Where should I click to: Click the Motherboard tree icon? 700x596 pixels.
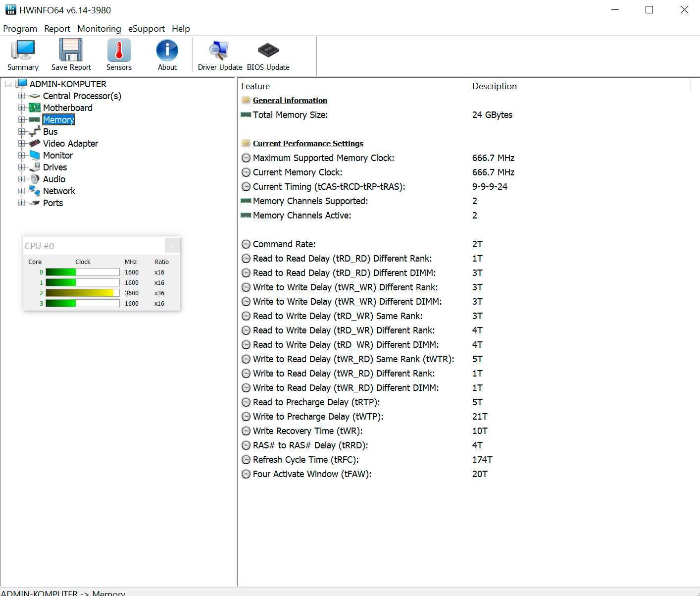tap(35, 108)
